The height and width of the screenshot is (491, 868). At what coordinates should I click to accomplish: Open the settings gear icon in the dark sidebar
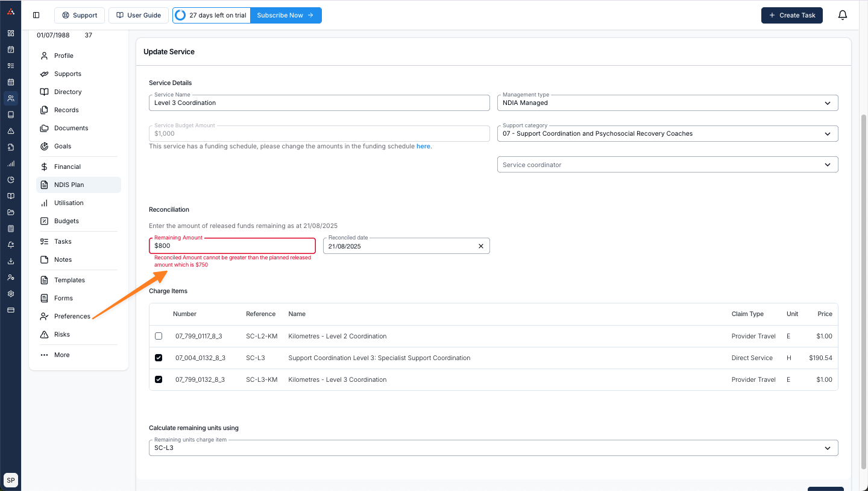click(11, 294)
